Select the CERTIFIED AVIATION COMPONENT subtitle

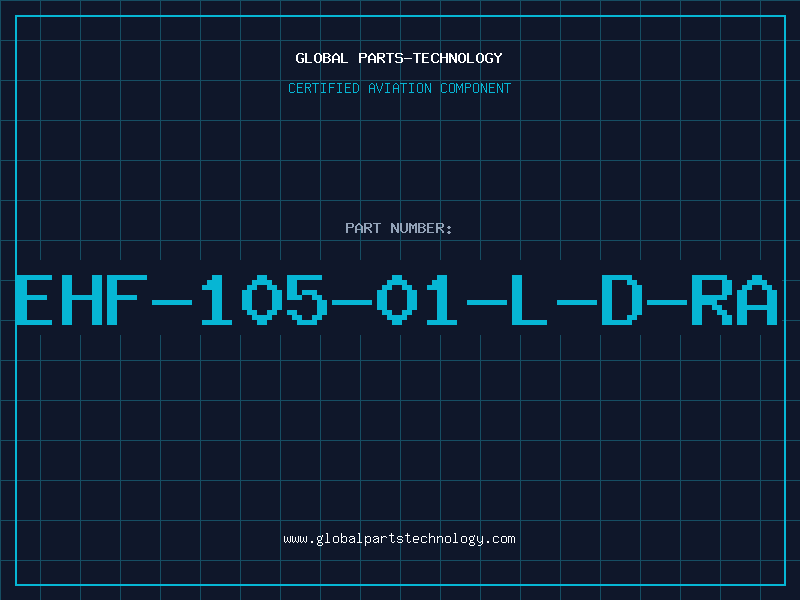399,88
